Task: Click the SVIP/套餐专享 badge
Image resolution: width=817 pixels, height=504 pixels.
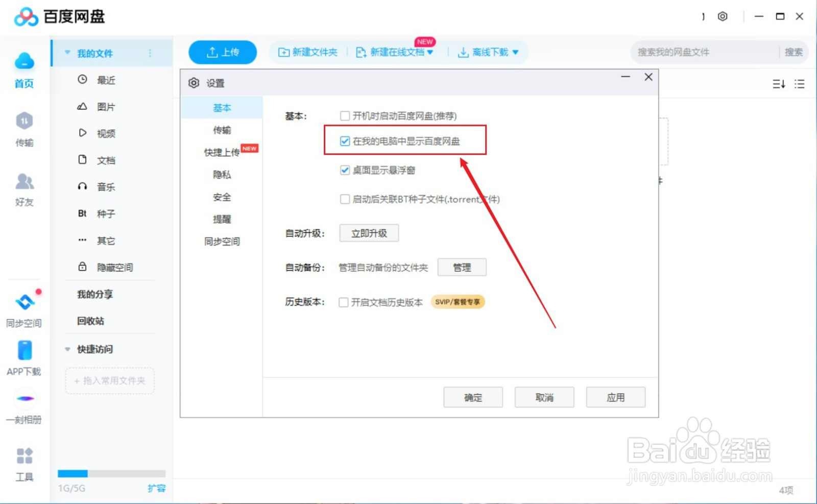Action: click(x=458, y=302)
